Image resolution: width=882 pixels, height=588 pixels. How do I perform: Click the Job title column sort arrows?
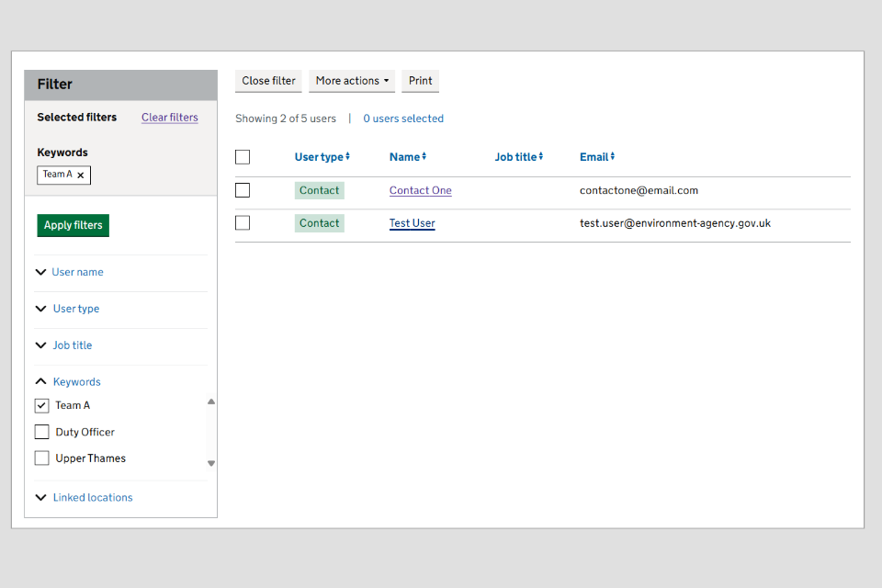(x=541, y=157)
